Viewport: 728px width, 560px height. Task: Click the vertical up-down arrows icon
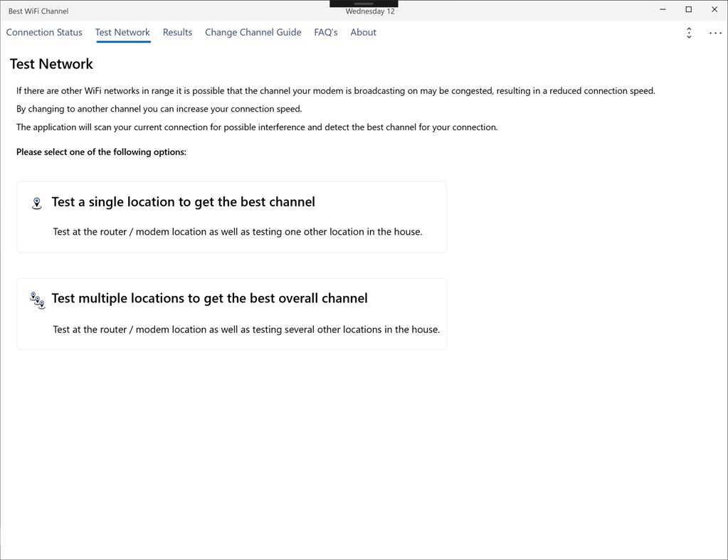pos(689,33)
